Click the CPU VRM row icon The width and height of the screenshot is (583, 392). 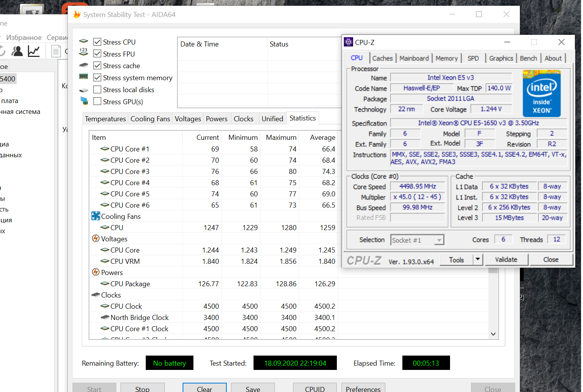(x=105, y=261)
